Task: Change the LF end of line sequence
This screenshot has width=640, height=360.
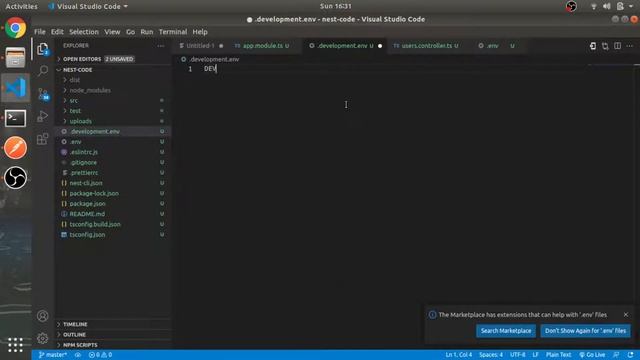Action: 535,355
